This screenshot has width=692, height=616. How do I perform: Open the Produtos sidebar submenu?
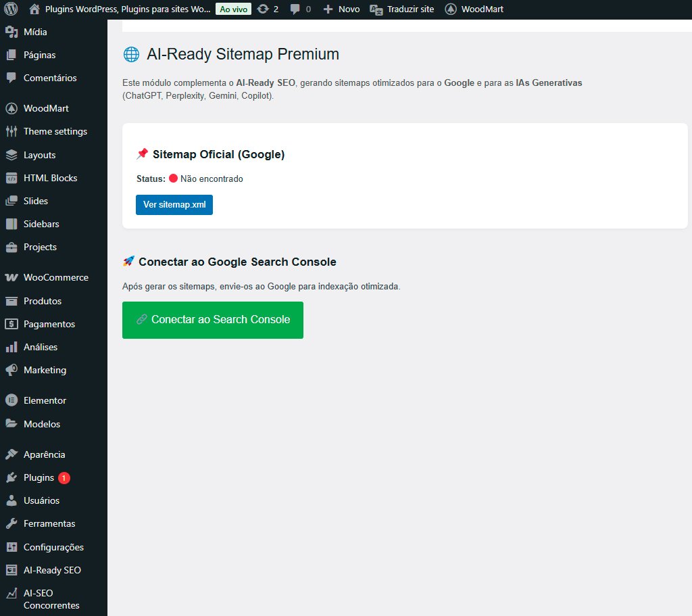42,301
